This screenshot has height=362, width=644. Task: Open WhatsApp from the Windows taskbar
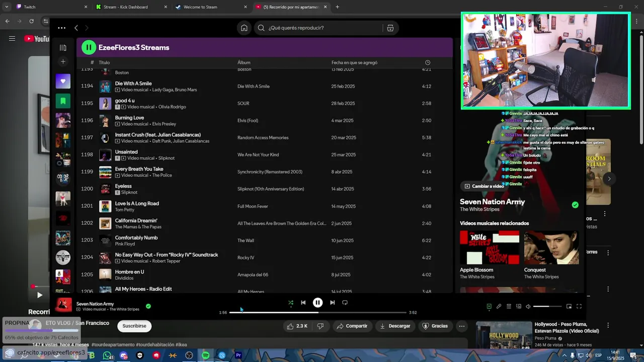click(x=107, y=355)
